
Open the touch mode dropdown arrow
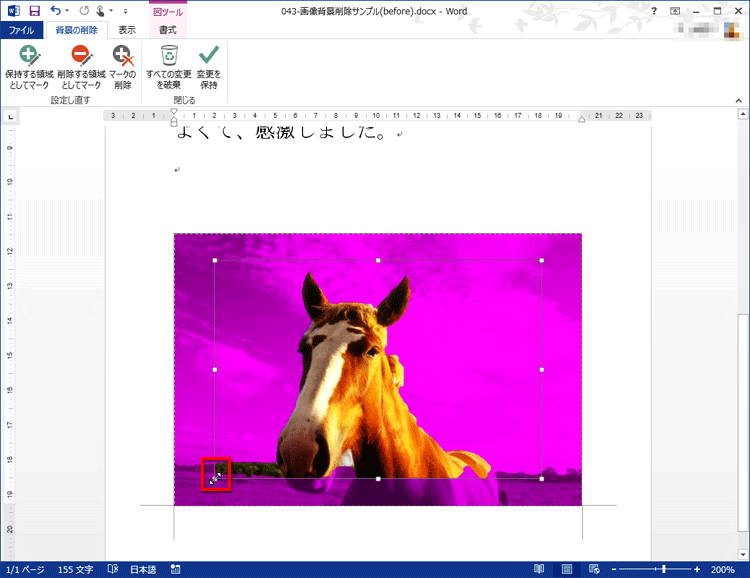coord(111,11)
